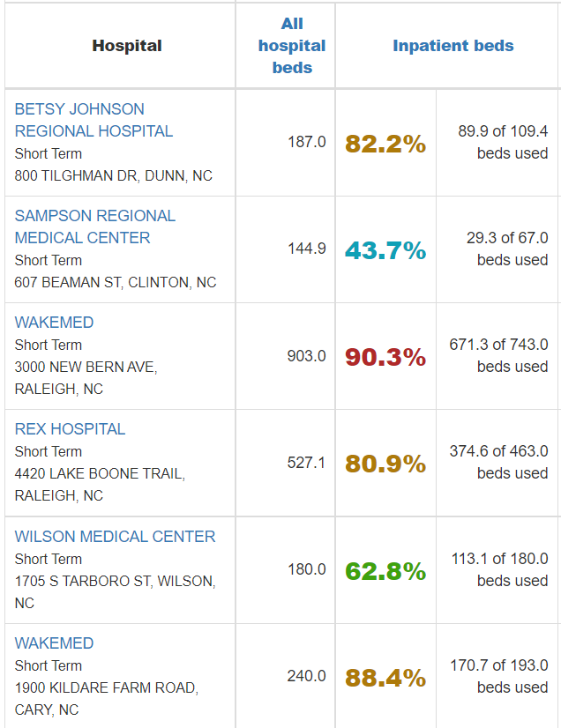The height and width of the screenshot is (728, 561).
Task: Click the 144.9 total beds cell
Action: click(307, 249)
